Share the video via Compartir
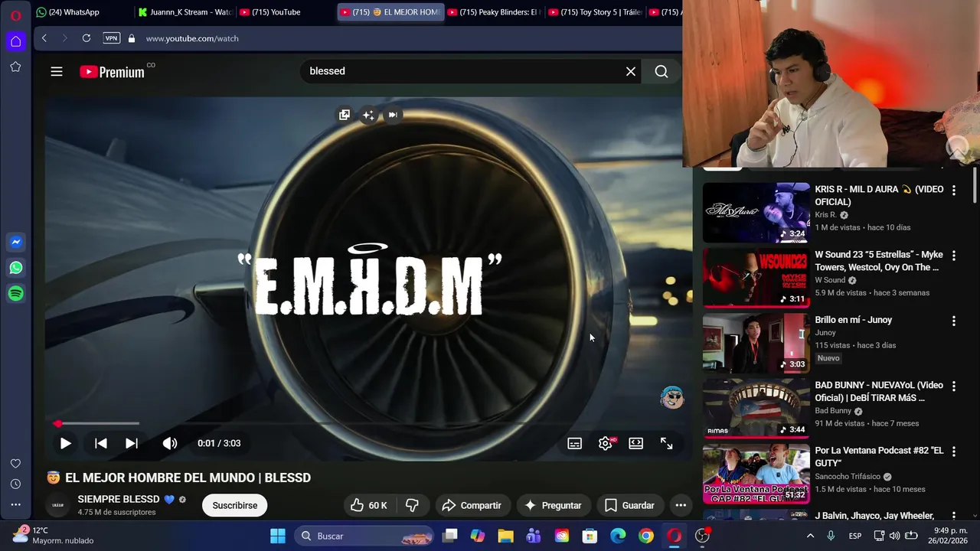This screenshot has width=980, height=551. pyautogui.click(x=472, y=505)
